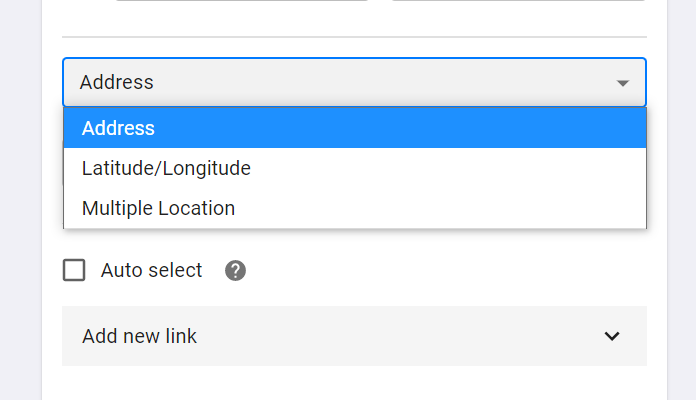Click the question mark help icon

[x=235, y=270]
